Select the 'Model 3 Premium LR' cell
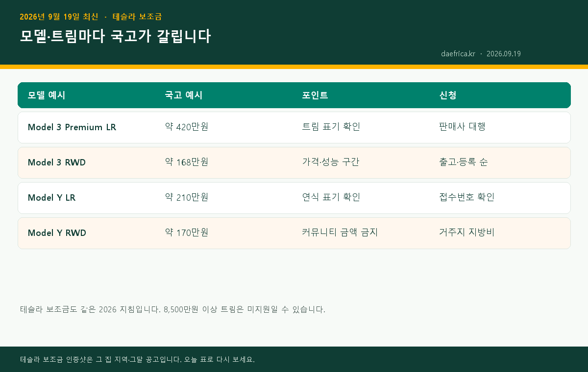 pyautogui.click(x=72, y=127)
